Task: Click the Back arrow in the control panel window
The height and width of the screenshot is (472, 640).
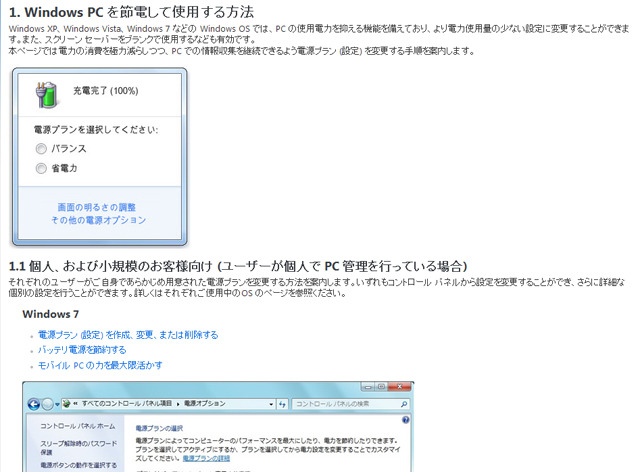Action: click(x=34, y=404)
